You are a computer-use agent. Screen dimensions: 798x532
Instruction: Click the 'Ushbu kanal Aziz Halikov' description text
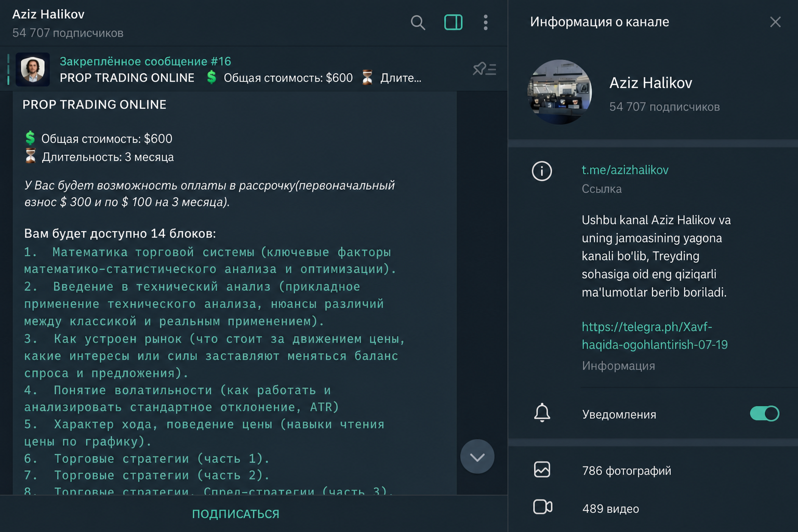pyautogui.click(x=656, y=256)
